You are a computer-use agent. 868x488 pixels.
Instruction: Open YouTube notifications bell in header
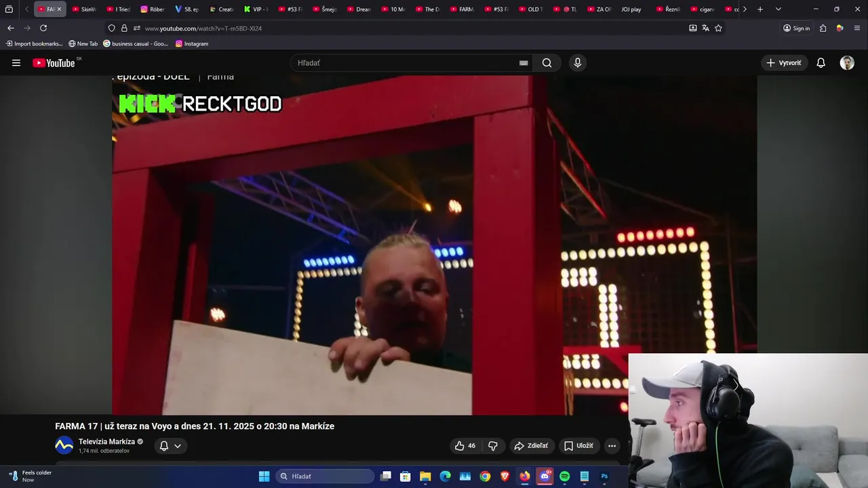point(821,63)
